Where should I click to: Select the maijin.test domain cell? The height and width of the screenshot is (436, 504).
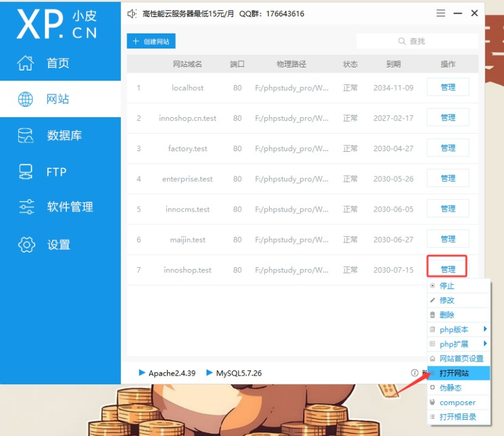pos(187,239)
